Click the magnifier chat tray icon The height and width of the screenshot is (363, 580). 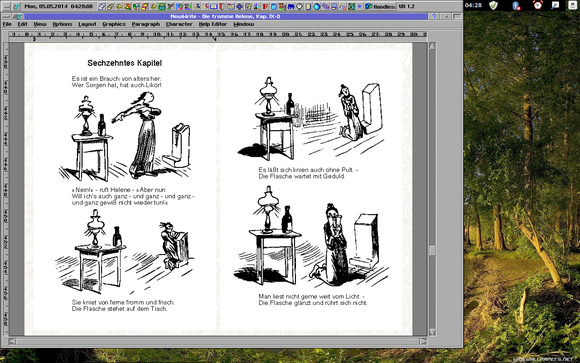click(x=555, y=5)
